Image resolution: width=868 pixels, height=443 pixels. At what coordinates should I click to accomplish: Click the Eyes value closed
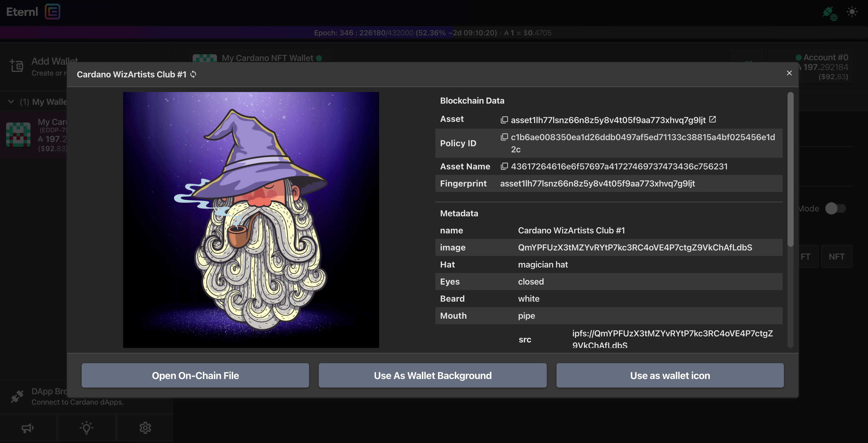click(x=531, y=281)
